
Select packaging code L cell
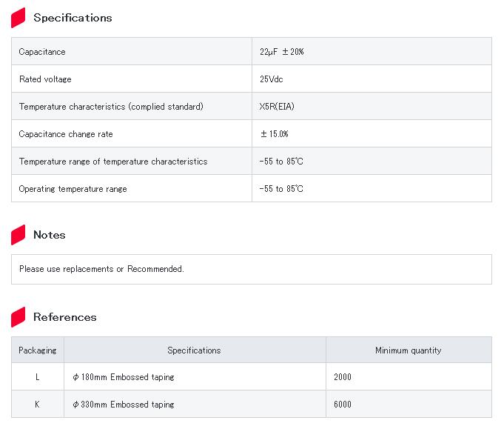(38, 377)
